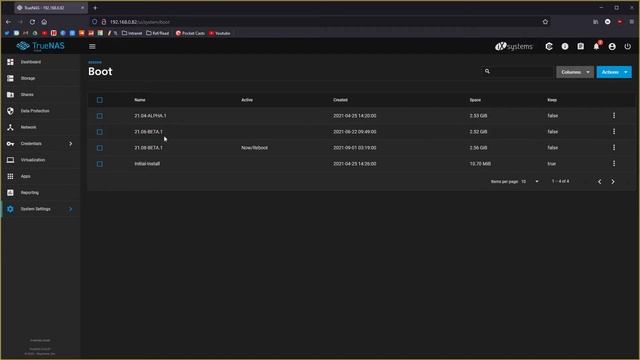Viewport: 640px width, 360px height.
Task: Expand the Credentials submenu arrow
Action: 71,144
